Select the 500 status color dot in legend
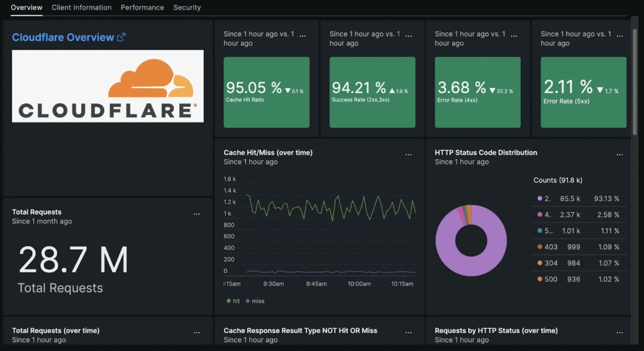 click(540, 279)
